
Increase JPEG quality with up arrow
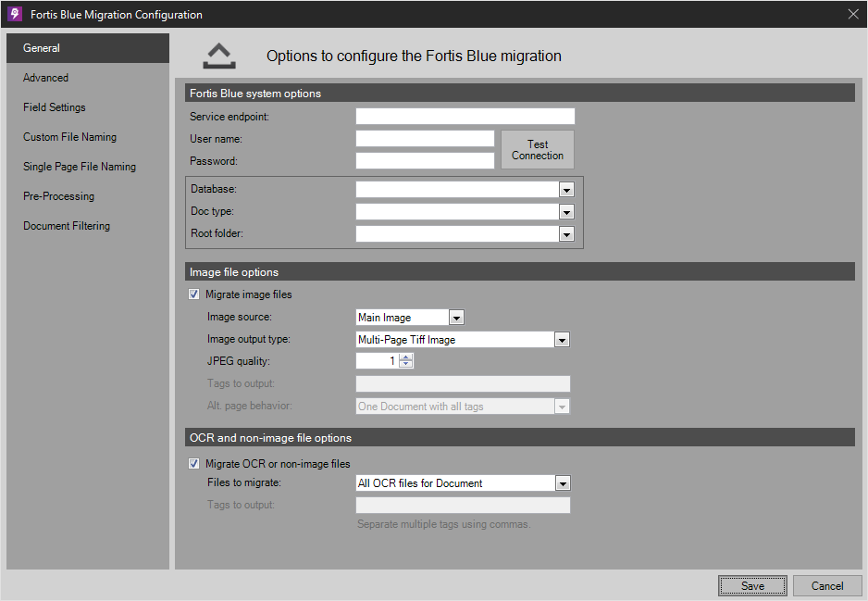coord(406,357)
